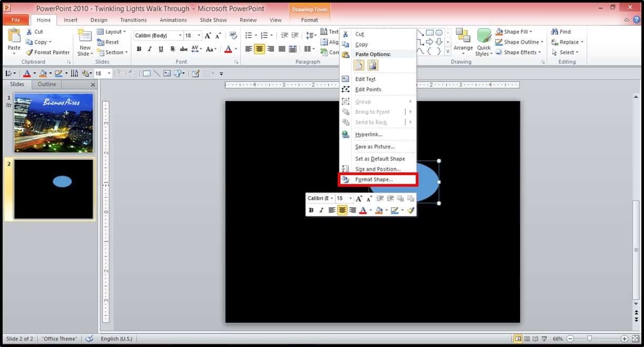
Task: Open the Insert ribbon tab
Action: click(x=71, y=20)
